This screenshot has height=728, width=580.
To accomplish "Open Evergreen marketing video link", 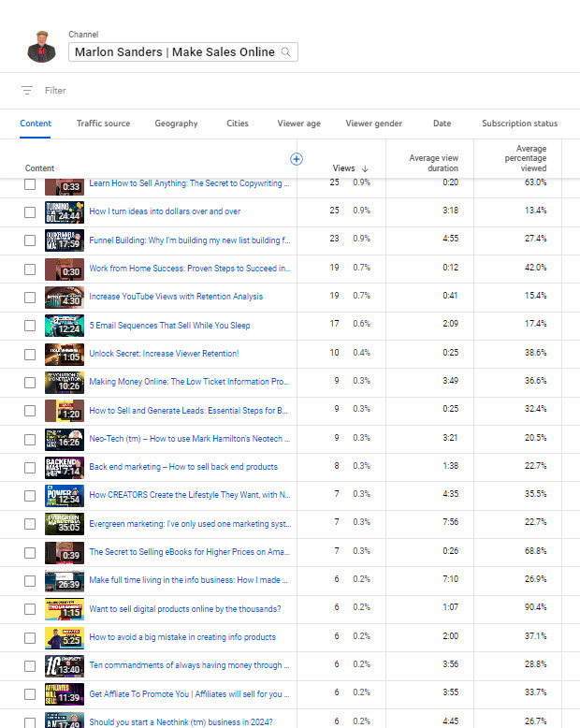I will click(190, 524).
